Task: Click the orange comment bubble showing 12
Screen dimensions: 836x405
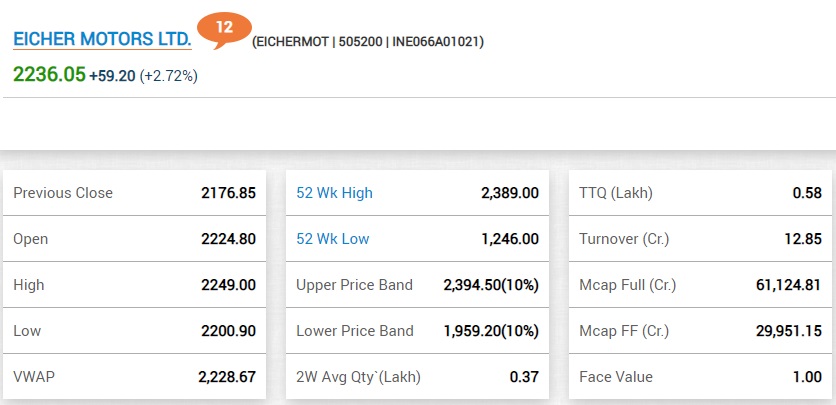Action: click(x=223, y=28)
